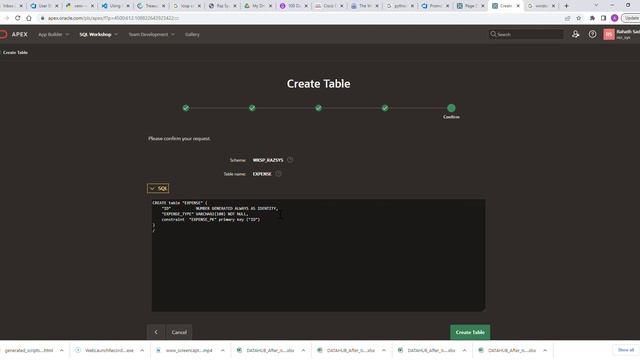Click inside the SQL code preview area
Viewport: 640px width, 360px height.
319,256
